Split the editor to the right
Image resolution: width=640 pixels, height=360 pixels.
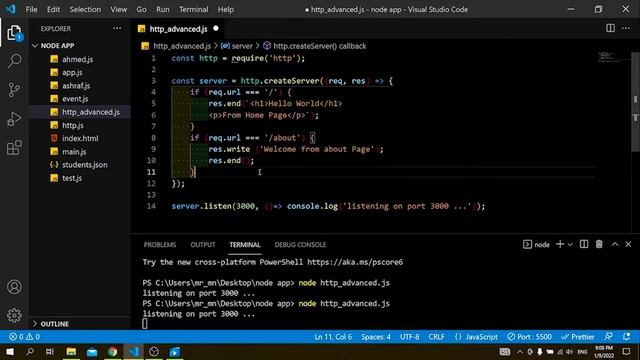[x=610, y=28]
